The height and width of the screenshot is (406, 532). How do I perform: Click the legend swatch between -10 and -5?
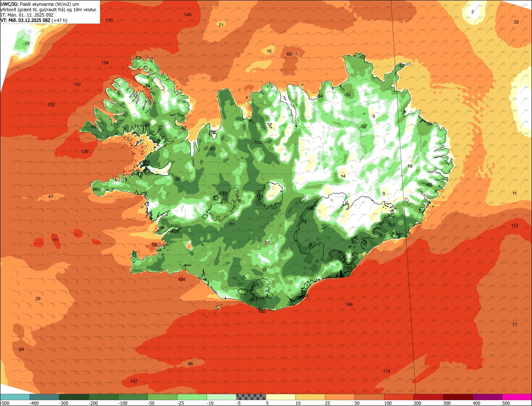[222, 397]
